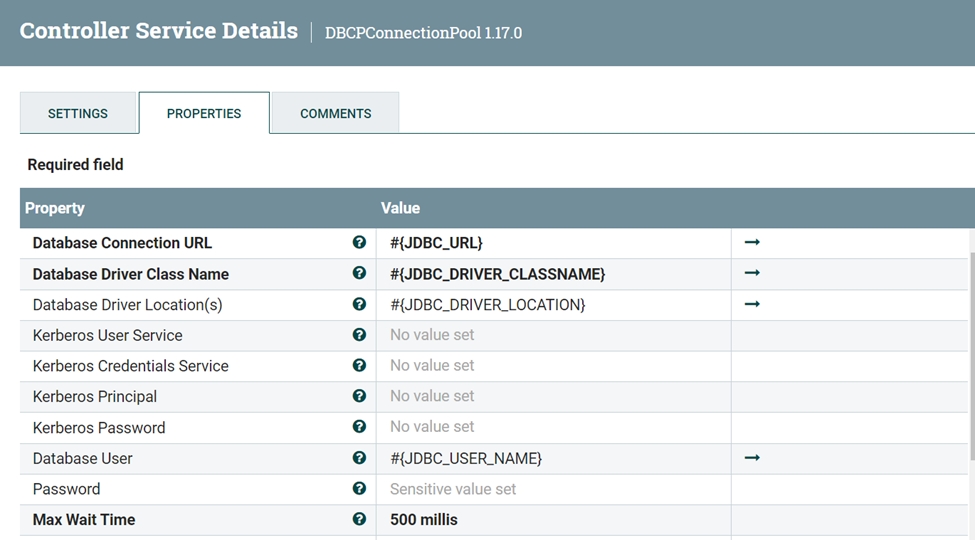The height and width of the screenshot is (540, 975).
Task: Go to parameter arrow for JDBC_URL
Action: (x=752, y=242)
